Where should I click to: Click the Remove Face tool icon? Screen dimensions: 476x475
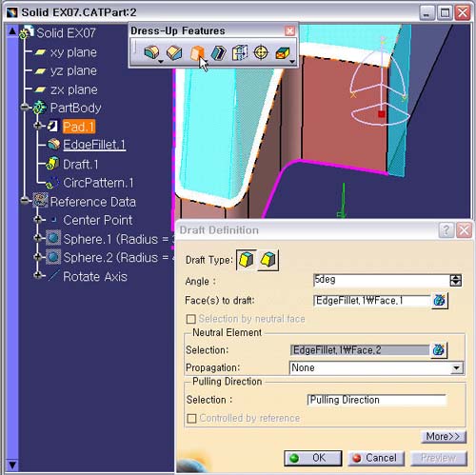pos(283,52)
